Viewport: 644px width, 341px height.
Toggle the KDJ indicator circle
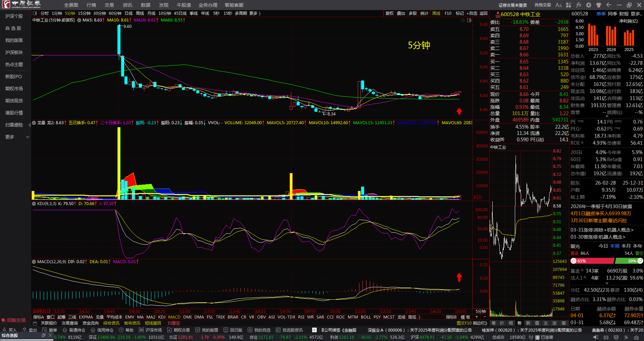pos(34,204)
